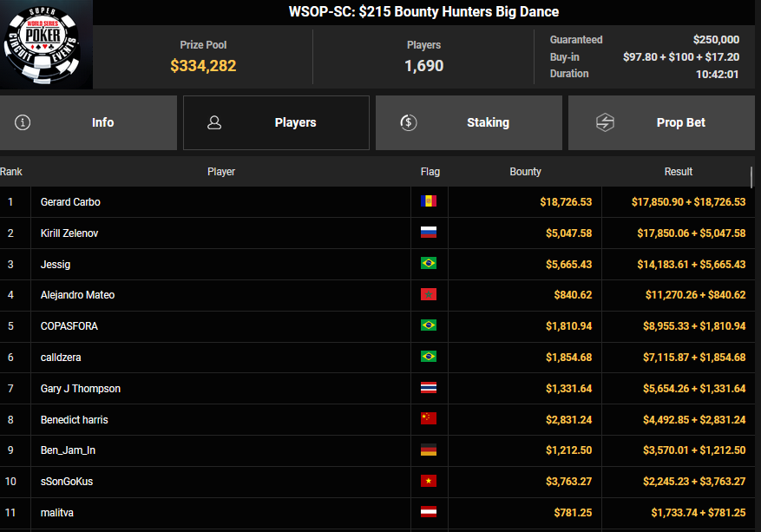Select player COPASFORA in the list
Viewport: 761px width, 532px height.
point(69,326)
